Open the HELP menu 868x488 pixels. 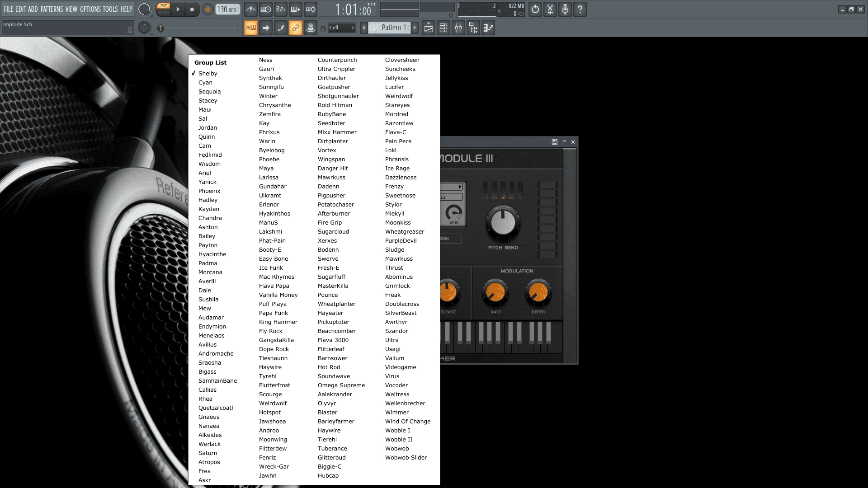tap(127, 9)
